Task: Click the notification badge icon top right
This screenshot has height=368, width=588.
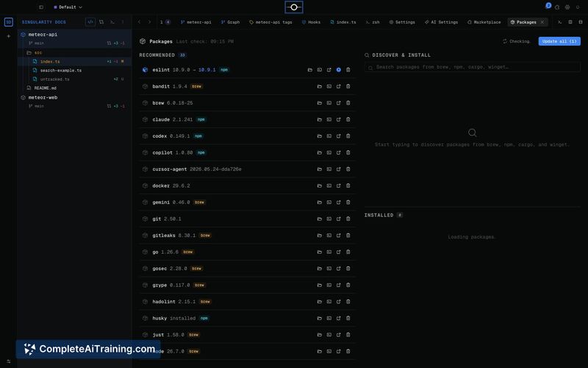Action: 548,6
